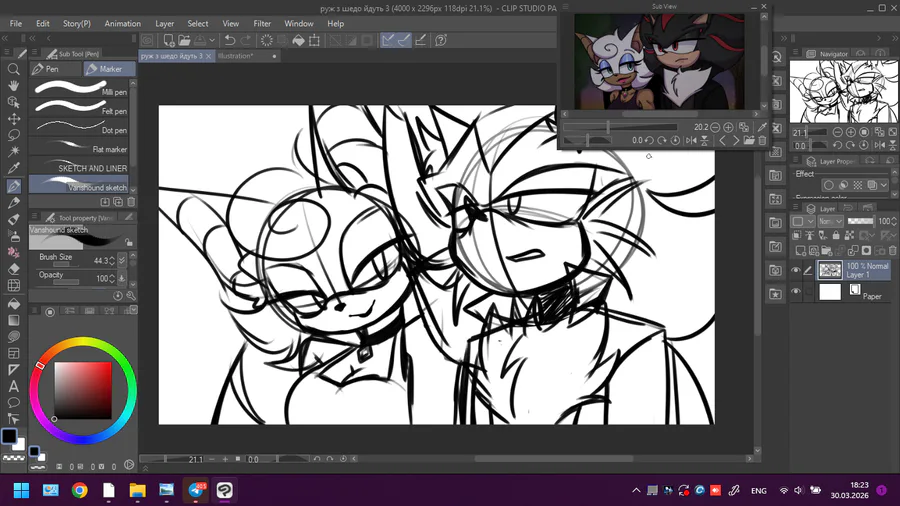Screen dimensions: 900x506
Task: Select the Eraser tool
Action: (14, 268)
